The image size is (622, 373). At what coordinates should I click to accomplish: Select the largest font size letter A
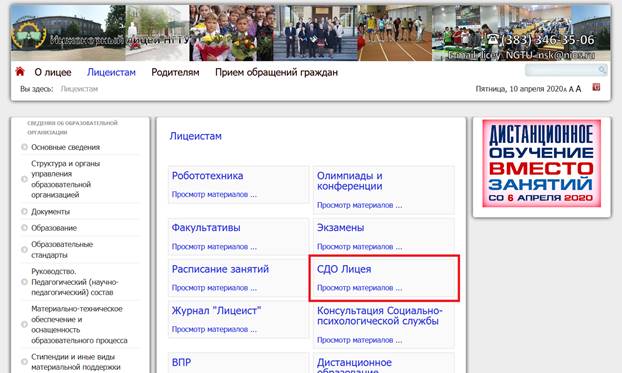pos(578,89)
